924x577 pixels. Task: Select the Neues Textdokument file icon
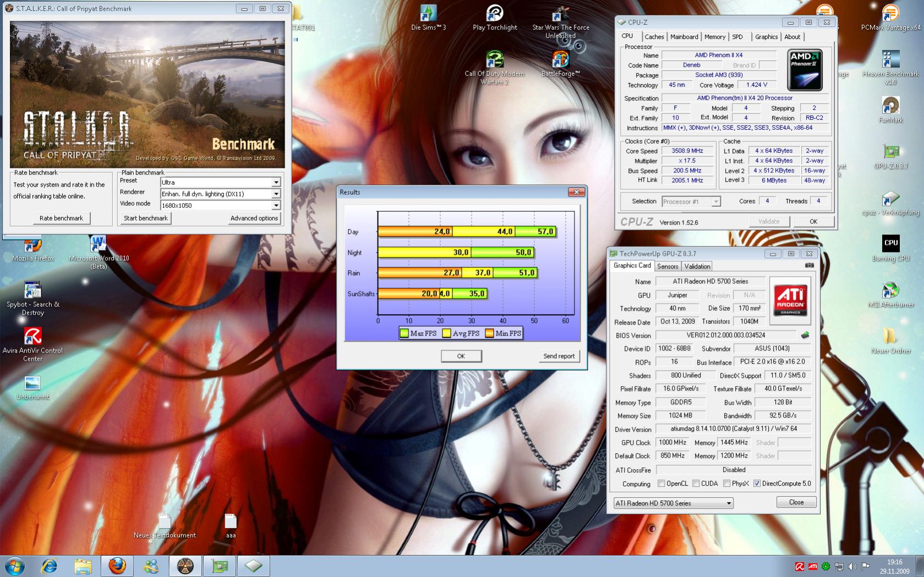(x=165, y=525)
